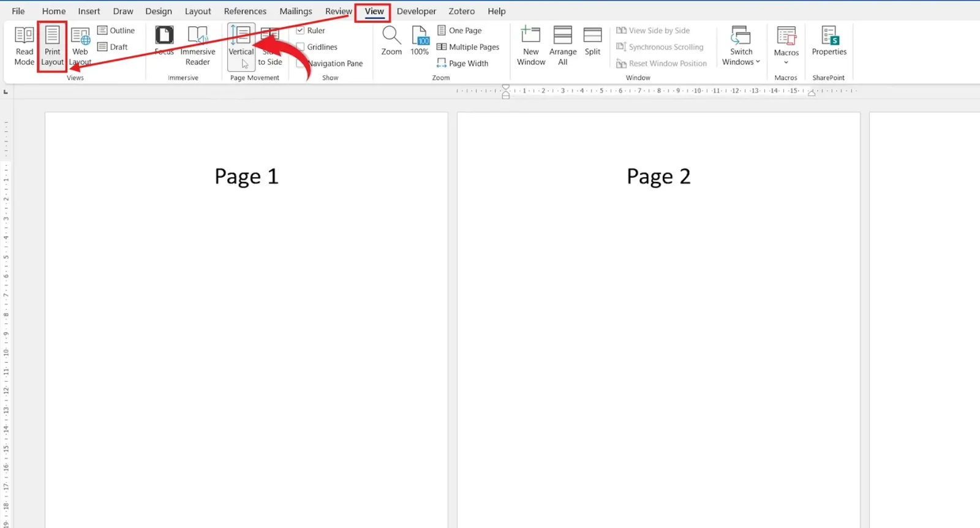
Task: Open the Zoom dialog
Action: [x=391, y=41]
